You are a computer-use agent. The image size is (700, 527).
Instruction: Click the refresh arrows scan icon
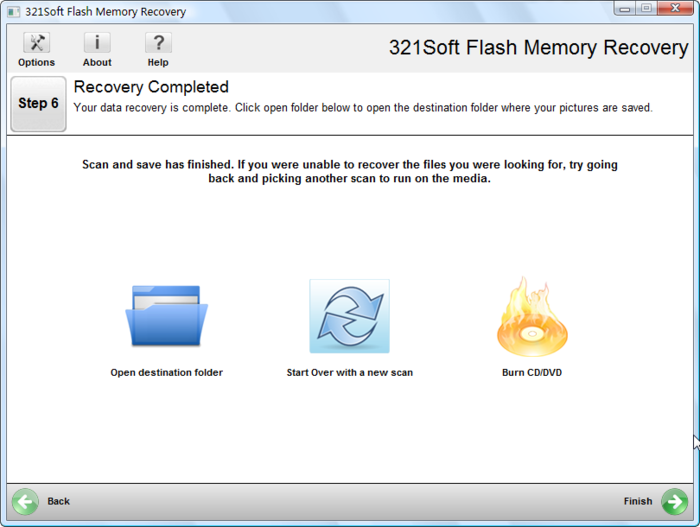click(x=350, y=316)
